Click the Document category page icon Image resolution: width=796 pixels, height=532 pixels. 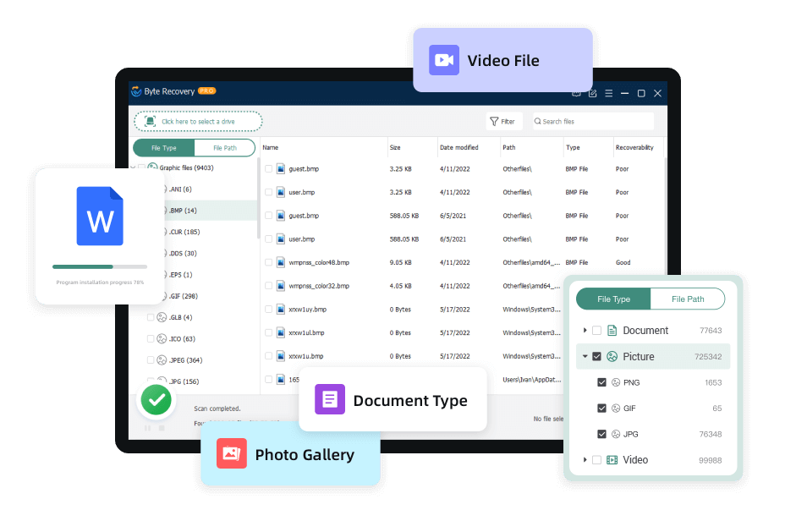[x=612, y=331]
